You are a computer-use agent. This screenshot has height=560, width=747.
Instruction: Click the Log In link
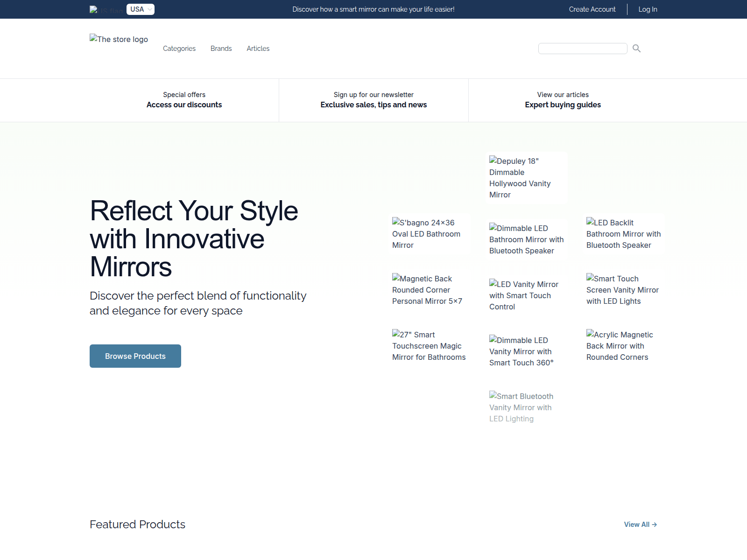point(648,9)
